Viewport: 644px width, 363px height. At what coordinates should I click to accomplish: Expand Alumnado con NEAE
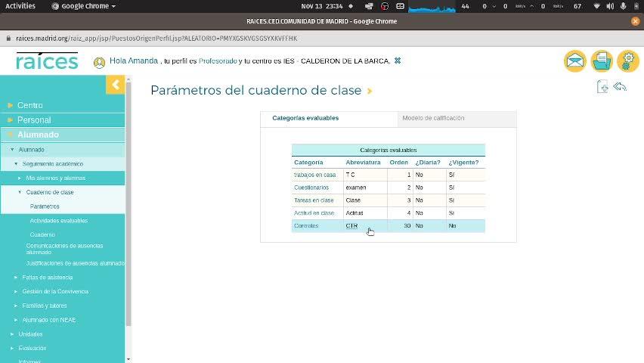49,320
